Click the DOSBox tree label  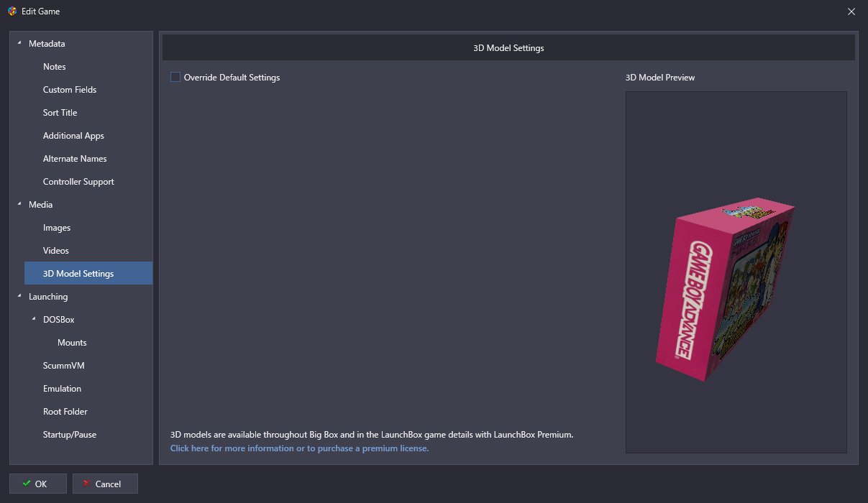coord(58,320)
